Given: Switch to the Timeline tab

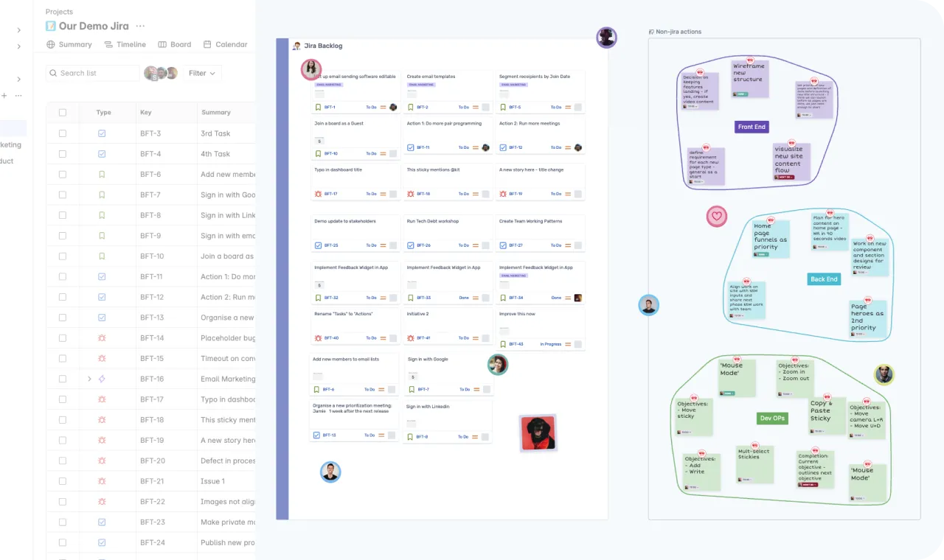Looking at the screenshot, I should point(125,44).
